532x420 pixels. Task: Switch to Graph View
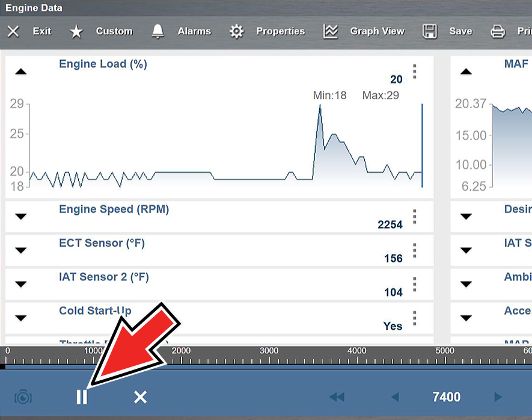(x=364, y=31)
